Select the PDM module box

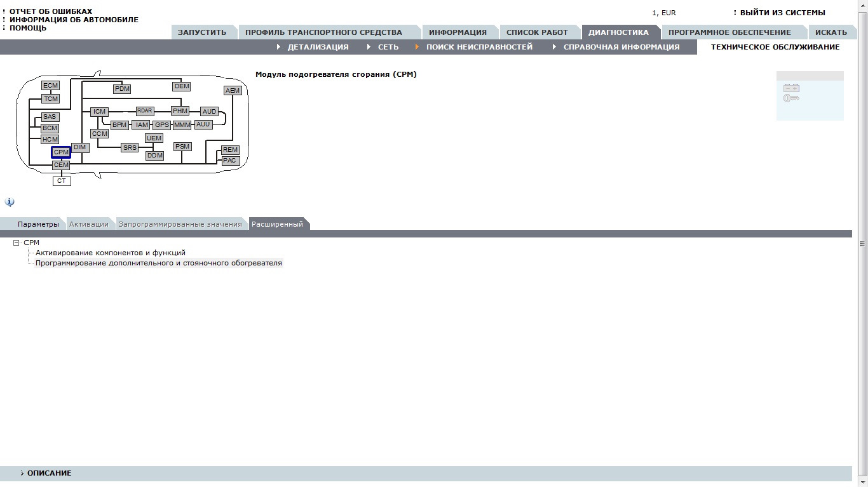click(x=122, y=89)
